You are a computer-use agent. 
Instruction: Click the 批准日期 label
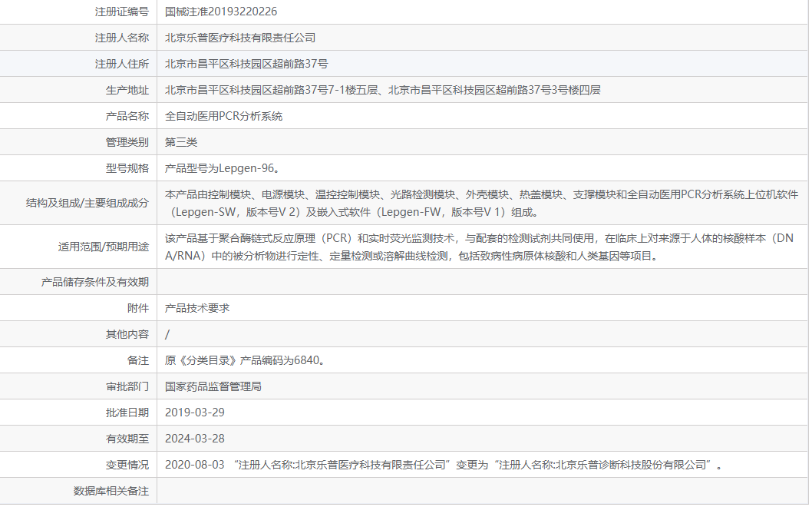pyautogui.click(x=127, y=413)
